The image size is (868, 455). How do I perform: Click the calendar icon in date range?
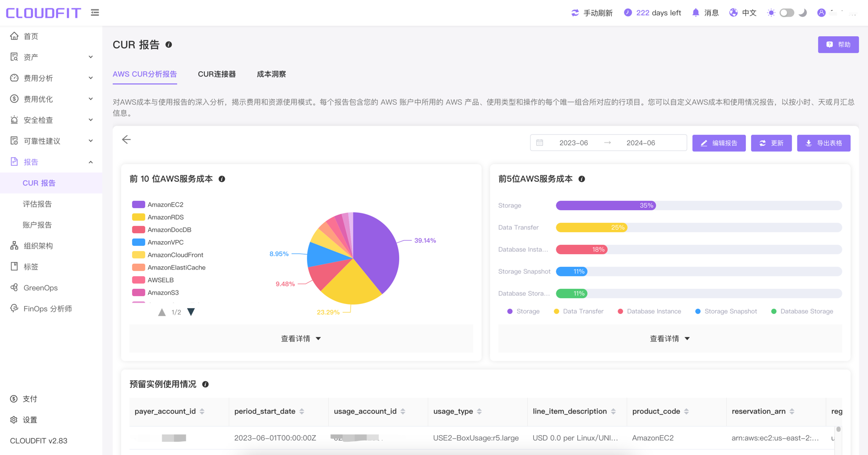(x=540, y=143)
